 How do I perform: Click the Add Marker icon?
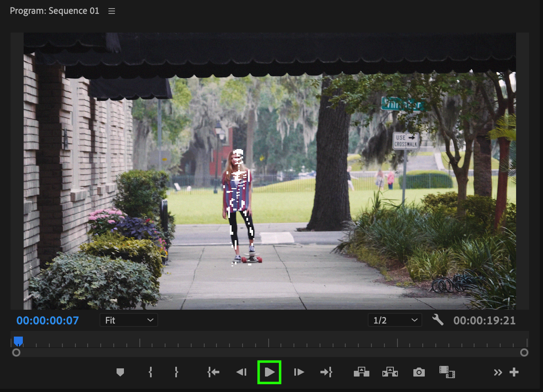coord(120,372)
